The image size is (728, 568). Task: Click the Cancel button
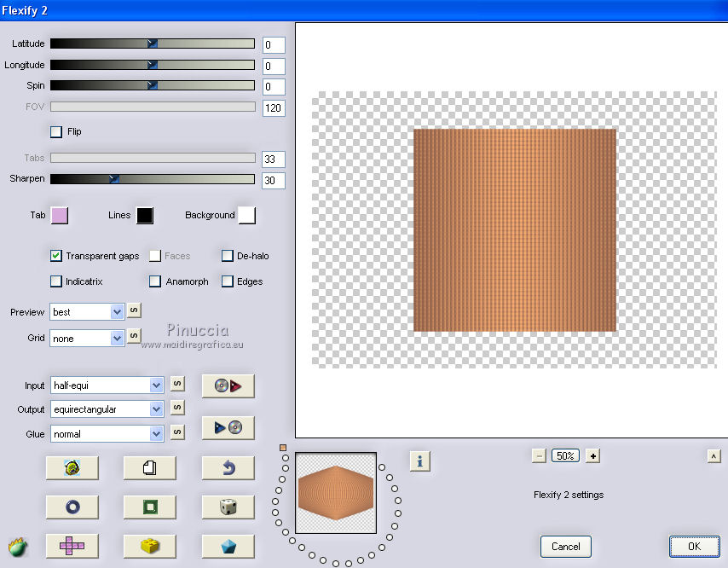tap(565, 547)
